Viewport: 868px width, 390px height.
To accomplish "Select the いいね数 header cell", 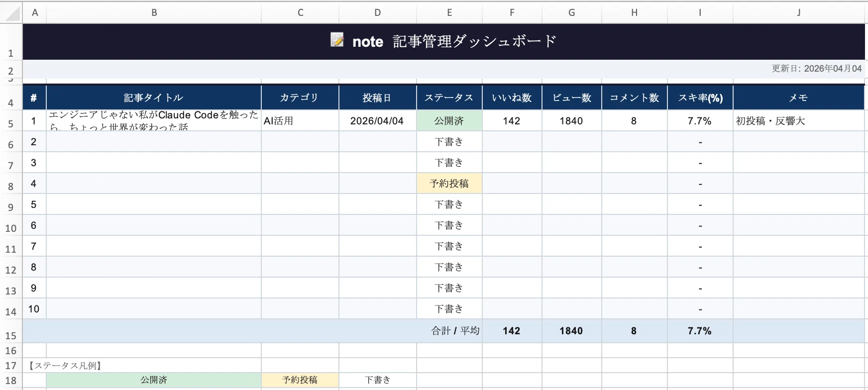I will 512,97.
